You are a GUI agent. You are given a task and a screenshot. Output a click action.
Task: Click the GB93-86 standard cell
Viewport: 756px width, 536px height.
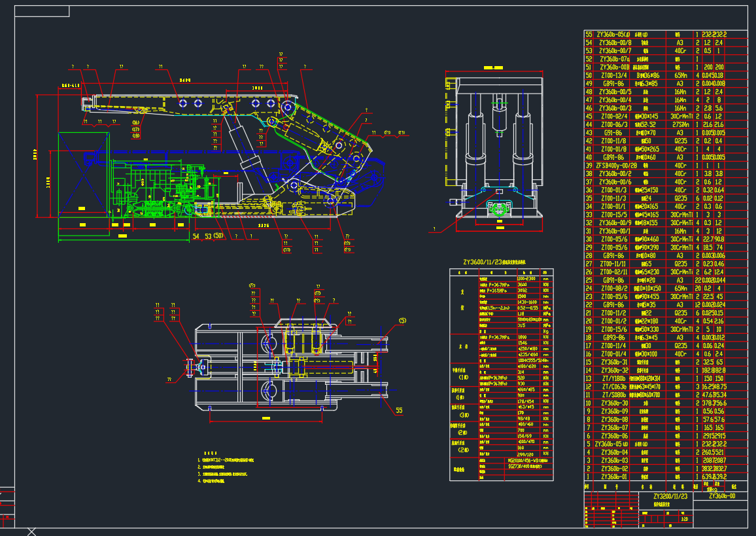(x=613, y=338)
